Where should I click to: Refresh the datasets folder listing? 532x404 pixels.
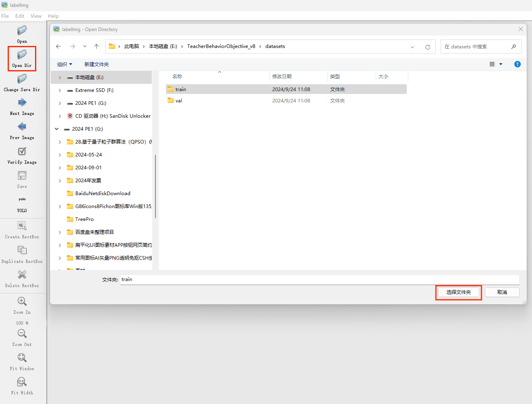coord(428,47)
